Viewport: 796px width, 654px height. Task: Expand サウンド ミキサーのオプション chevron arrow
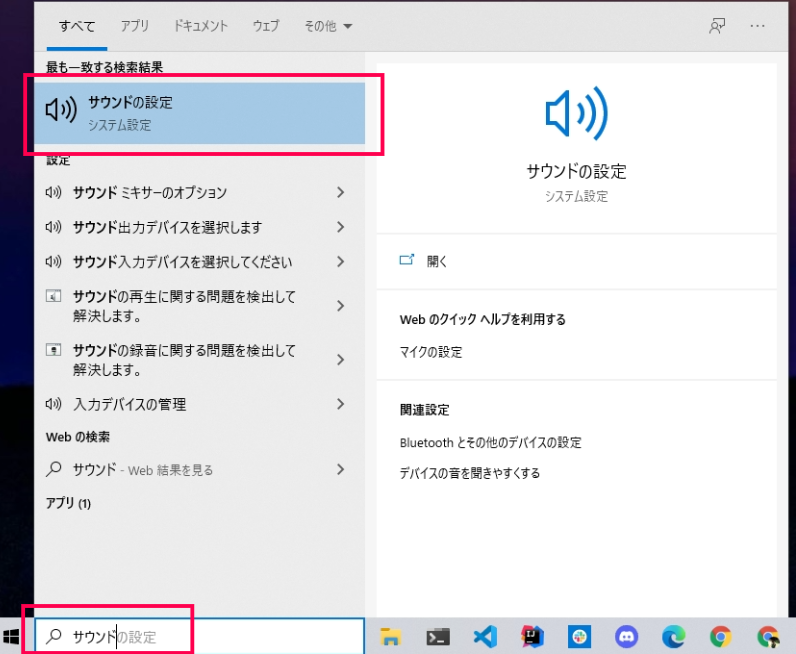(341, 192)
